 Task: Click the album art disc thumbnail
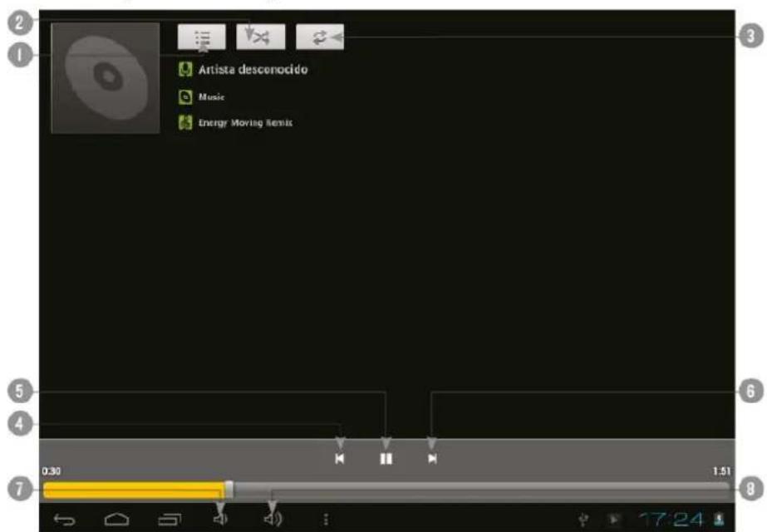coord(106,78)
